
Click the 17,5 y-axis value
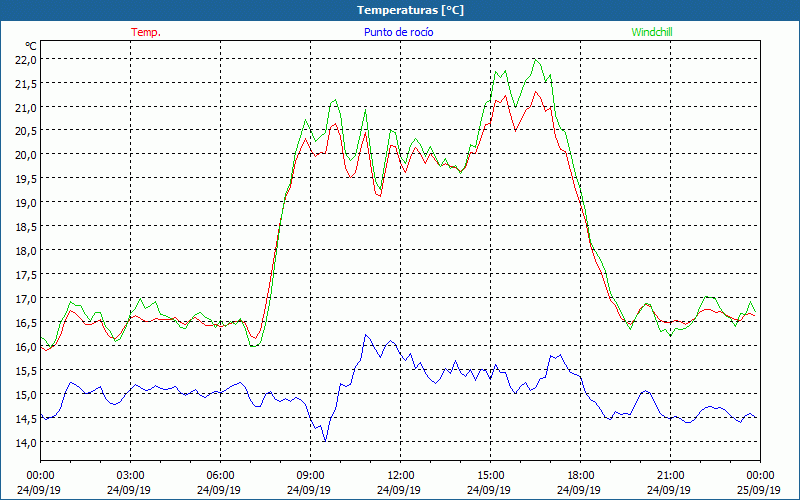tap(26, 275)
